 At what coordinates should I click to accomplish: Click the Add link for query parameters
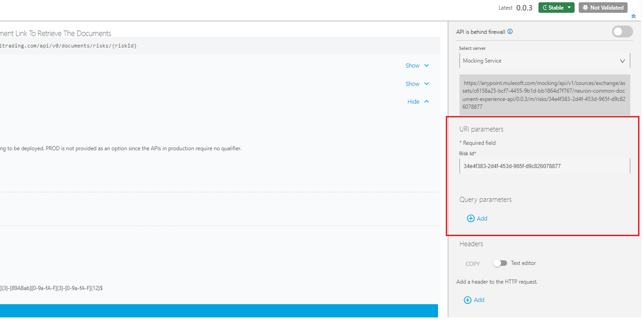(x=482, y=219)
